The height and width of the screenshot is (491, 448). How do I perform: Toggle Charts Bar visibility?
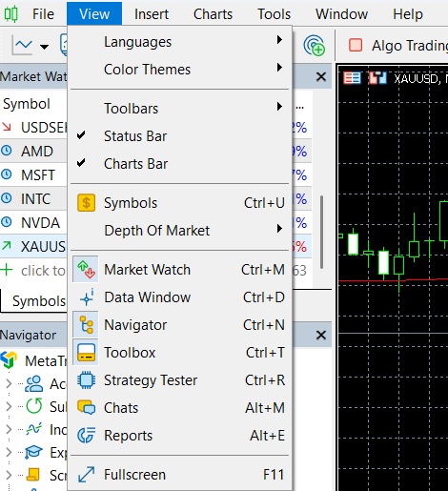(x=179, y=164)
